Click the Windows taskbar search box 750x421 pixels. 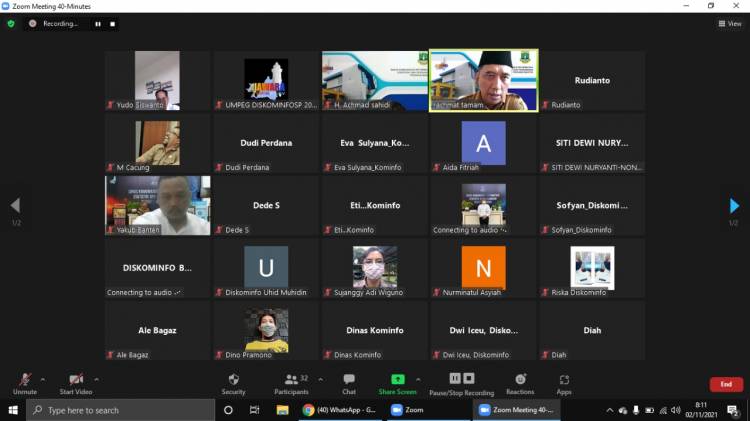coord(120,410)
